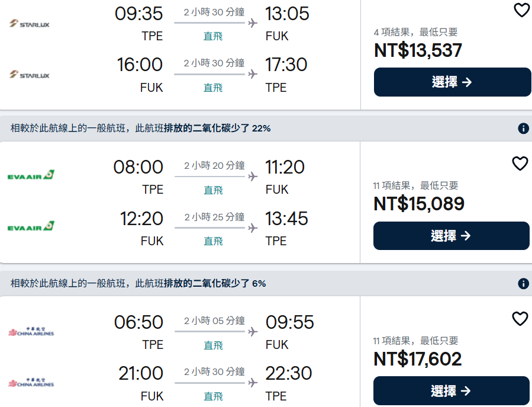Click 直飛 label on STARLUX 09:35 flight
Screen dimensions: 532x407
213,36
